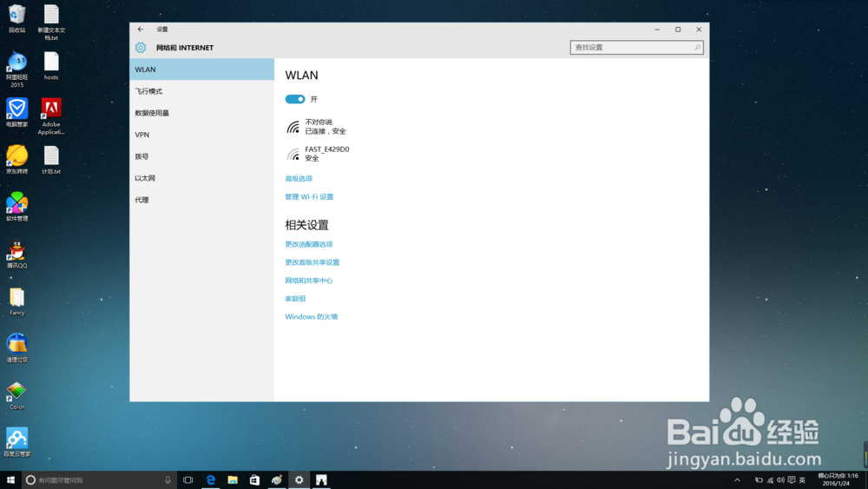
Task: Select the hosts file on desktop
Action: click(x=51, y=66)
